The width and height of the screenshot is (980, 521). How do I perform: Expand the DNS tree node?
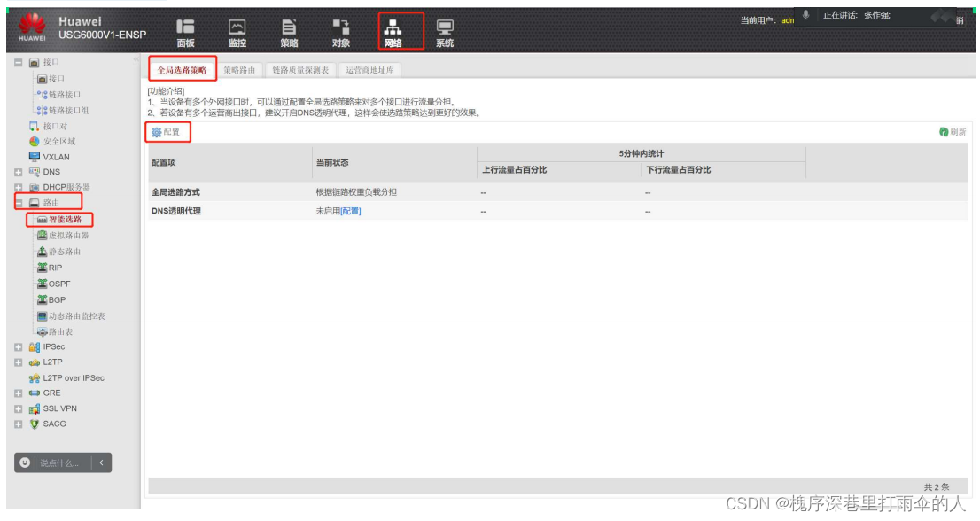pyautogui.click(x=18, y=173)
